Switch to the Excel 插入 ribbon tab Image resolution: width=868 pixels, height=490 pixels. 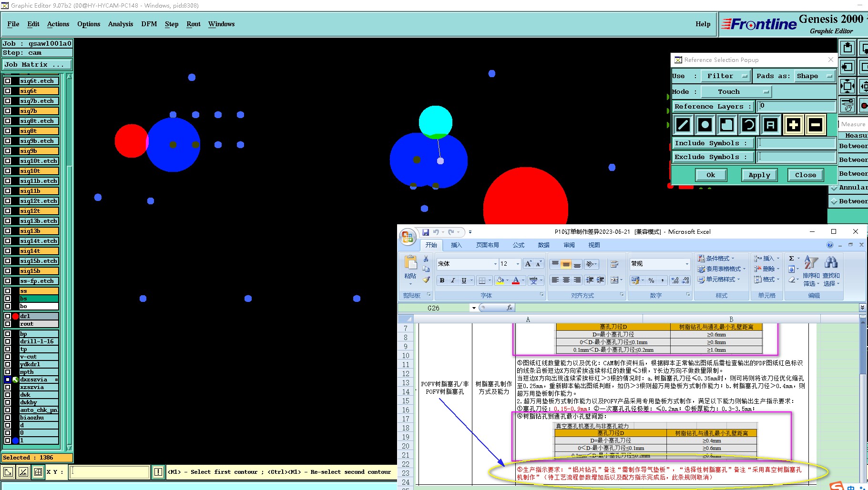coord(456,245)
